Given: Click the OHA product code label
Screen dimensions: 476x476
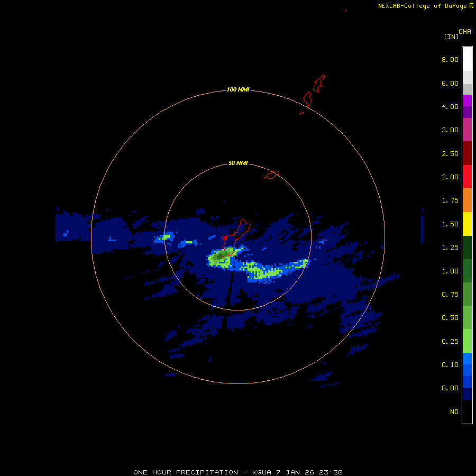Looking at the screenshot, I should 465,31.
